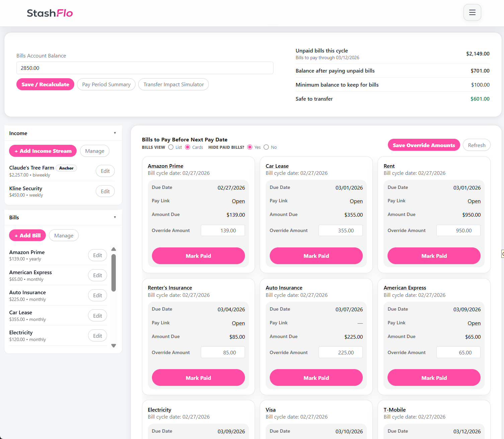Screen dimensions: 504x439
Task: Click the scroll-down arrow in the Bills list
Action: [x=113, y=346]
